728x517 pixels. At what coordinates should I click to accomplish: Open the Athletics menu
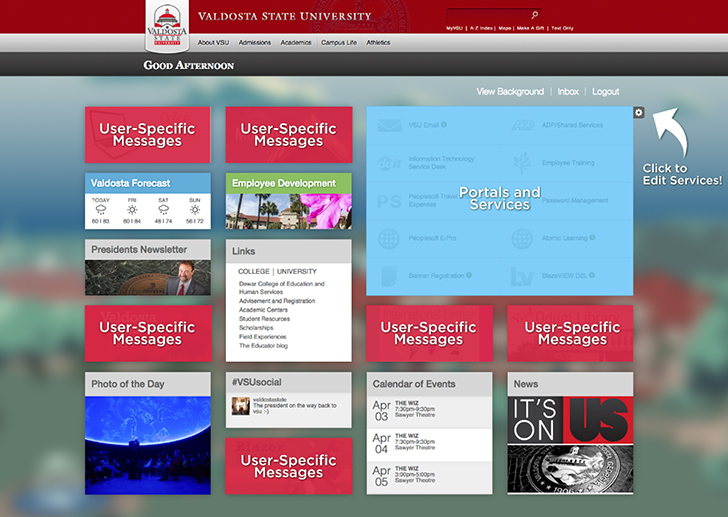(x=378, y=43)
